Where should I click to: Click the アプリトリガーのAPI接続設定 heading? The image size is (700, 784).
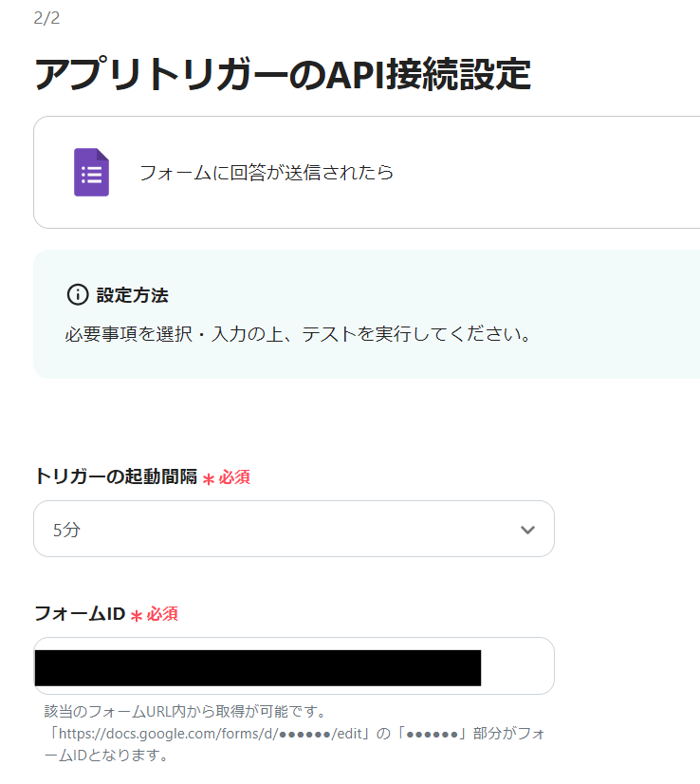click(283, 74)
